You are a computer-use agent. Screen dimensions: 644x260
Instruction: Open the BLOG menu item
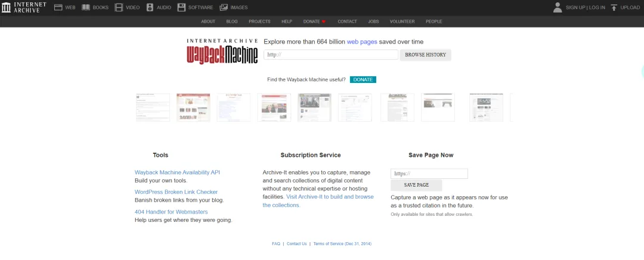click(232, 21)
